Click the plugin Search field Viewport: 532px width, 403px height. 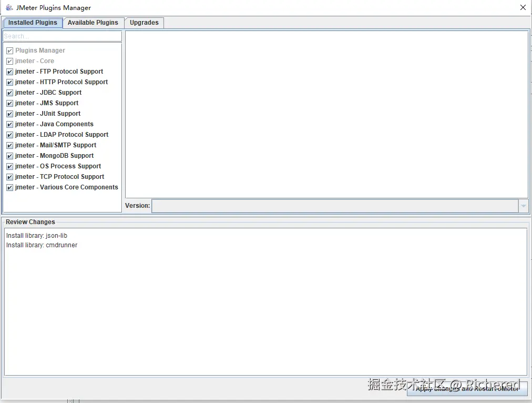tap(63, 36)
